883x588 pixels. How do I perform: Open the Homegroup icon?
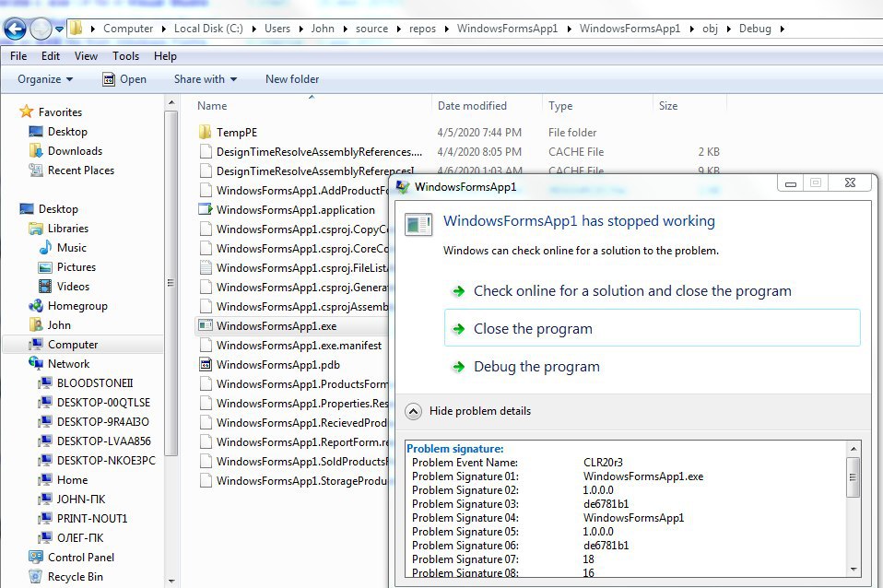(35, 305)
